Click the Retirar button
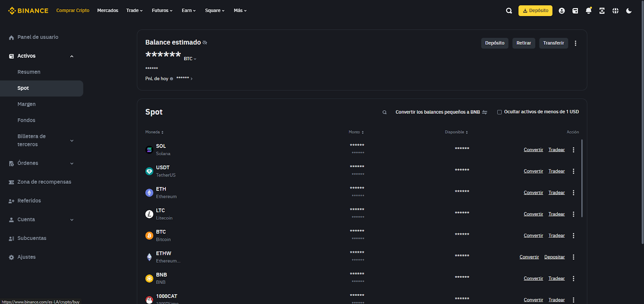This screenshot has width=644, height=304. coord(523,43)
